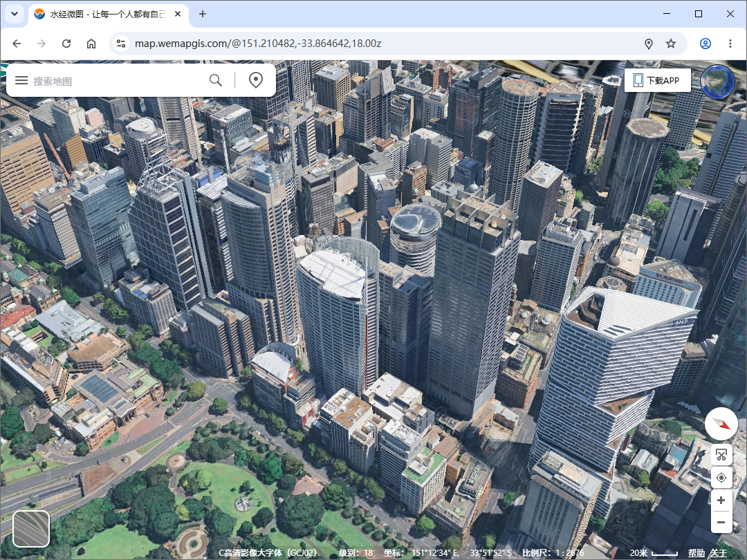Select the 水经微图 browser tab

click(109, 15)
